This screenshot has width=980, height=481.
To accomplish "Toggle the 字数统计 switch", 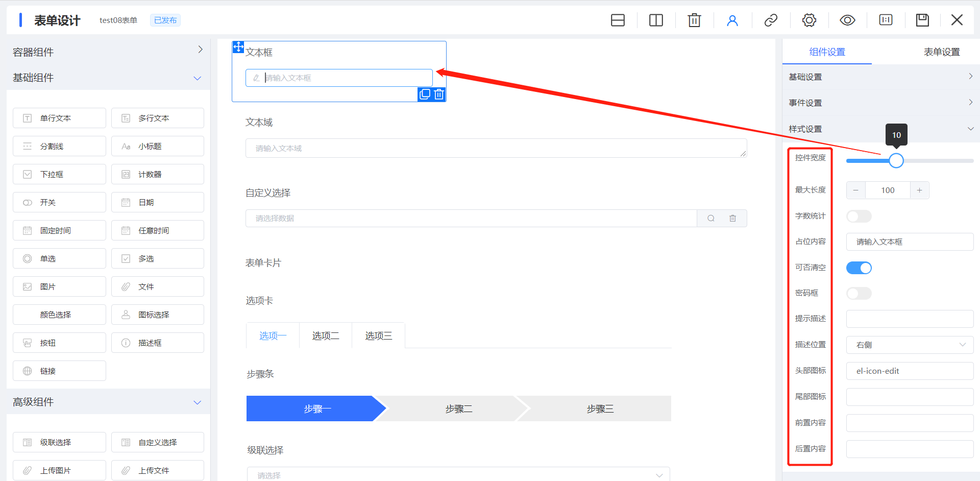I will pos(859,216).
